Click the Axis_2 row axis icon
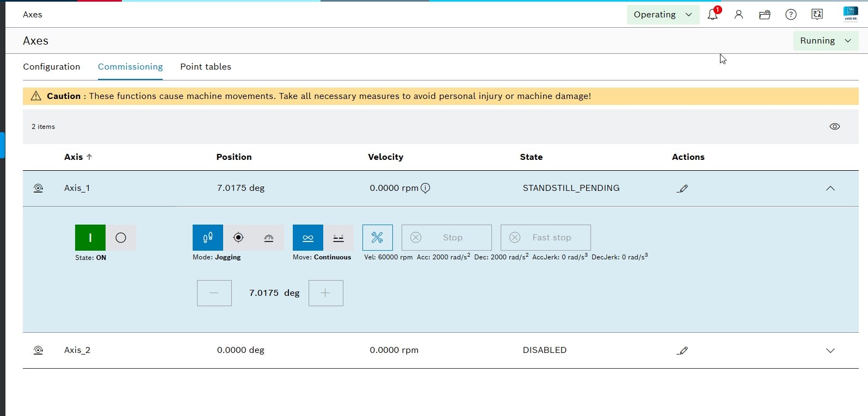The height and width of the screenshot is (416, 868). click(38, 350)
